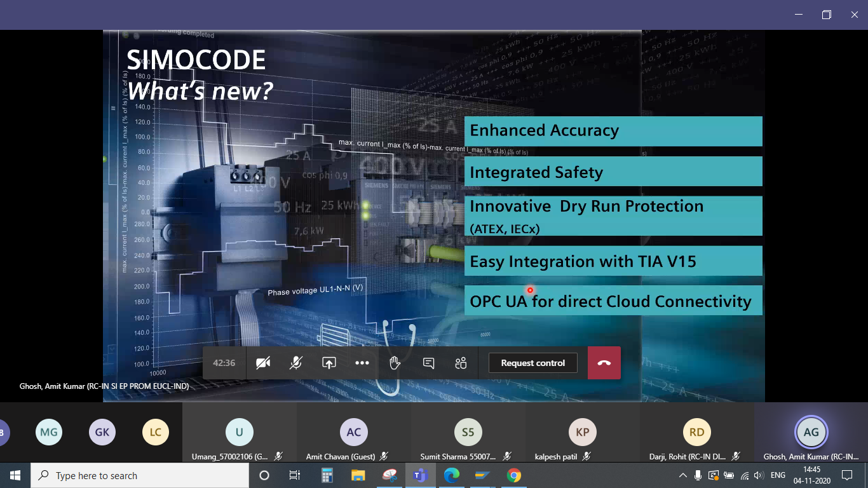Screen dimensions: 868x488
Task: Click Easy Integration with TIA V15 banner
Action: point(613,261)
